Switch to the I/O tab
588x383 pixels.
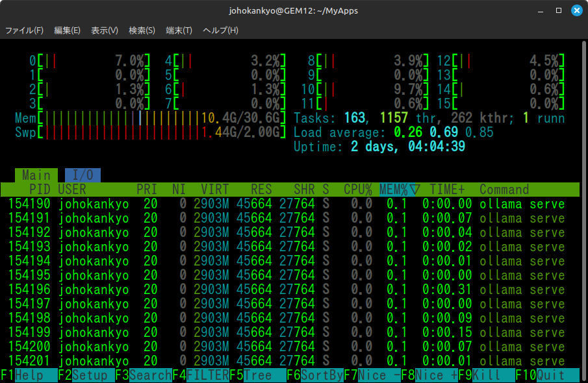point(83,175)
